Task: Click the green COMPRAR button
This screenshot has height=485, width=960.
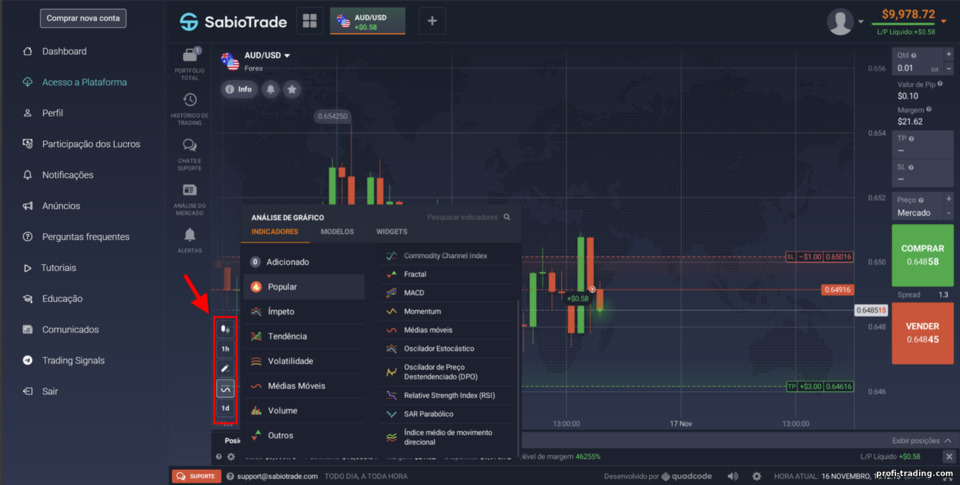Action: (922, 255)
